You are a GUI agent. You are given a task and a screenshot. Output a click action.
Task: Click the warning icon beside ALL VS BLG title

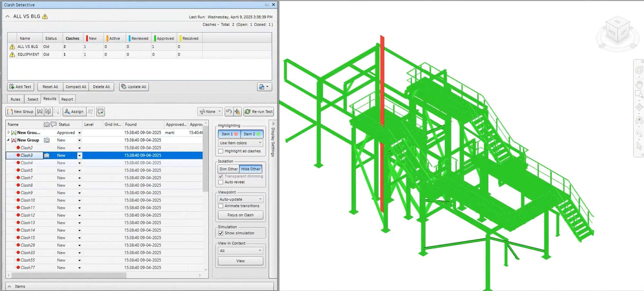pos(45,17)
